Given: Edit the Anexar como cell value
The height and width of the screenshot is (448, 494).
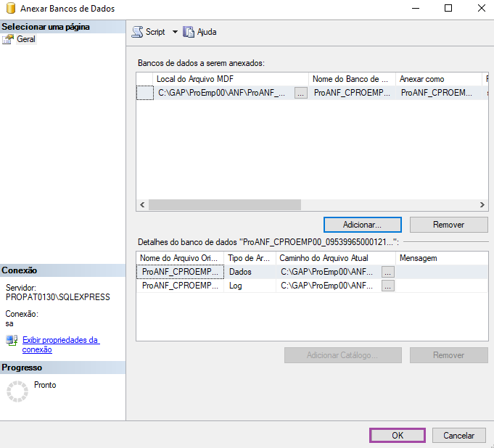Looking at the screenshot, I should coord(439,93).
